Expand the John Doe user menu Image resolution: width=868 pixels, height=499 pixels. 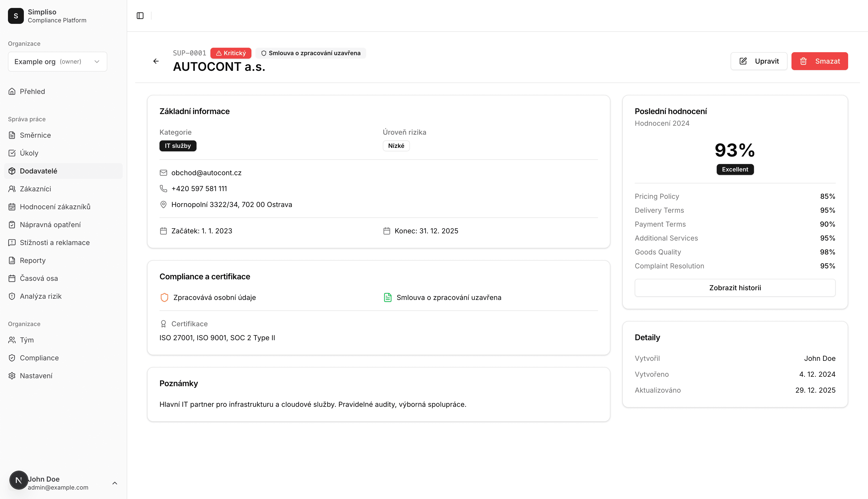tap(115, 483)
